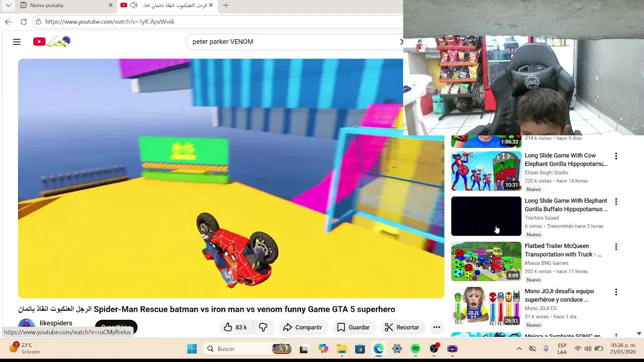Screen dimensions: 644x362
Task: Reload the page with refresh icon
Action: pyautogui.click(x=24, y=22)
